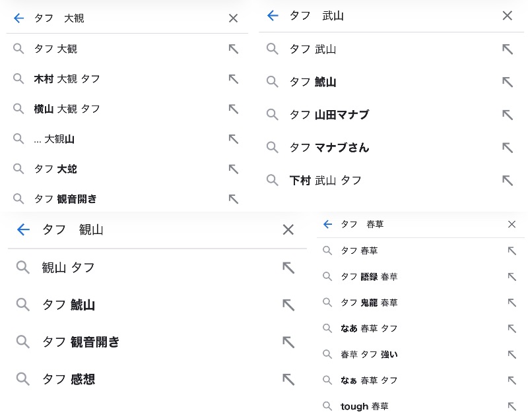This screenshot has width=528, height=420.
Task: Insert suggestion 木村 大観 タフ using its arrow
Action: 233,79
